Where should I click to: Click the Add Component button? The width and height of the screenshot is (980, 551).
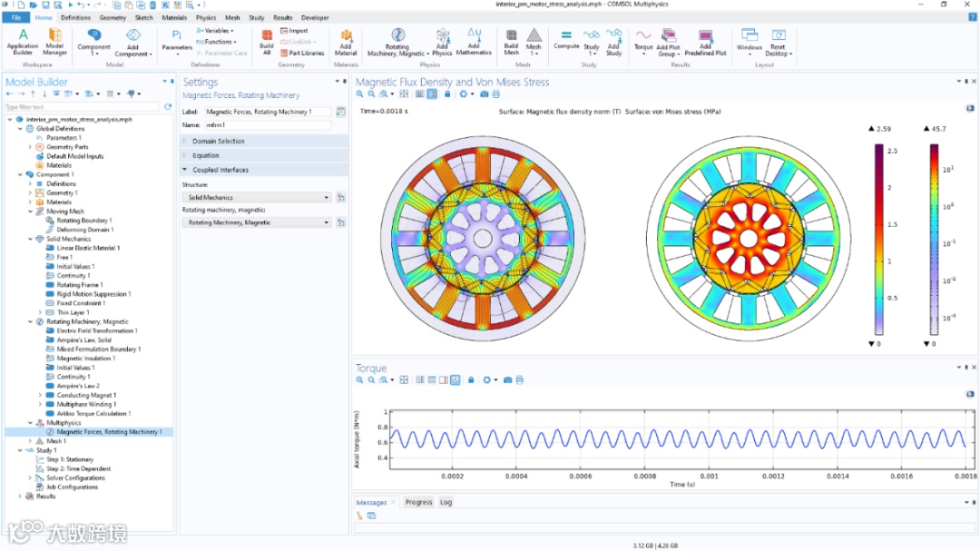tap(132, 42)
